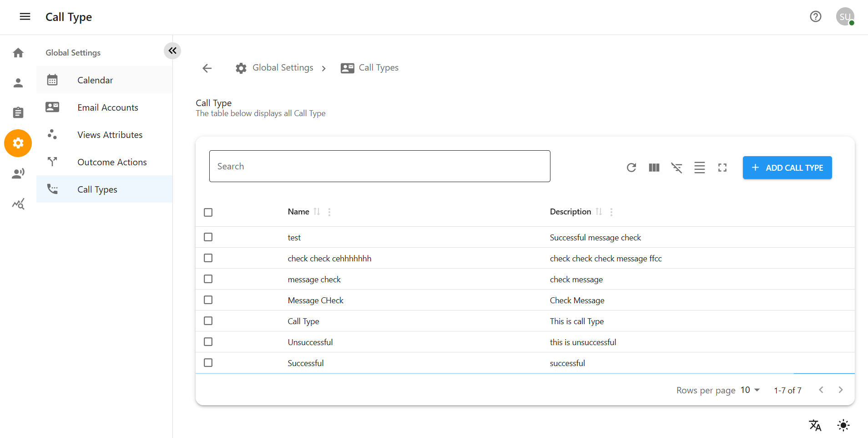Open the show/hide columns icon
Image resolution: width=868 pixels, height=438 pixels.
click(x=654, y=168)
